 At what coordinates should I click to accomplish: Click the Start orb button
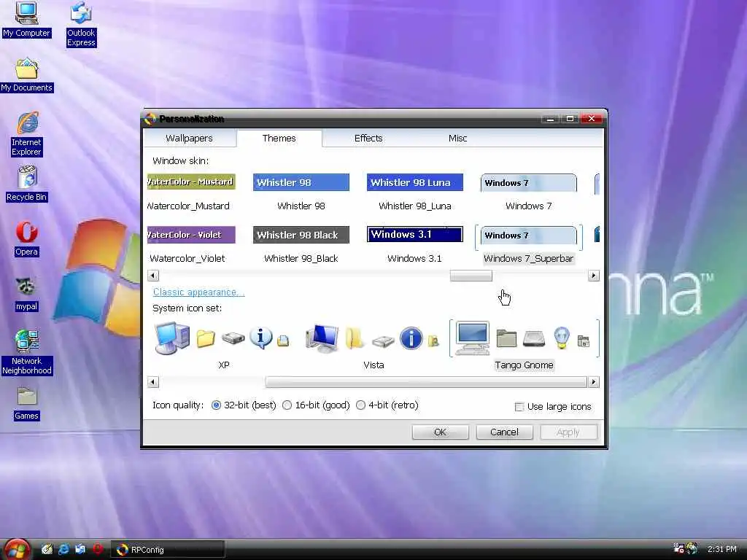click(17, 549)
